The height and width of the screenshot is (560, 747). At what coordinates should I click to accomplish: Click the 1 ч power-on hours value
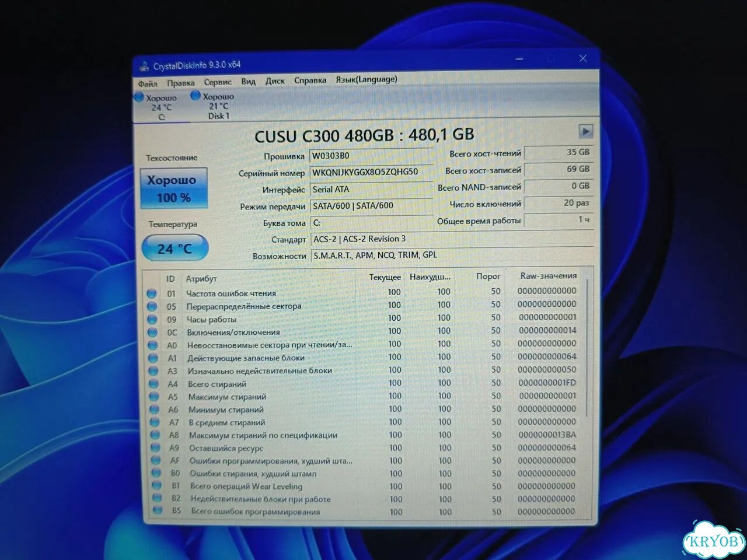point(558,220)
